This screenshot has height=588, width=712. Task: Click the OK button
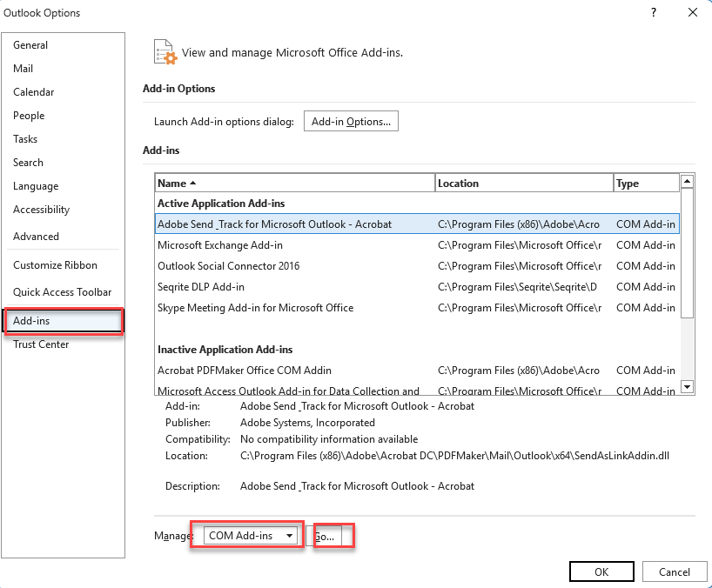pyautogui.click(x=601, y=571)
